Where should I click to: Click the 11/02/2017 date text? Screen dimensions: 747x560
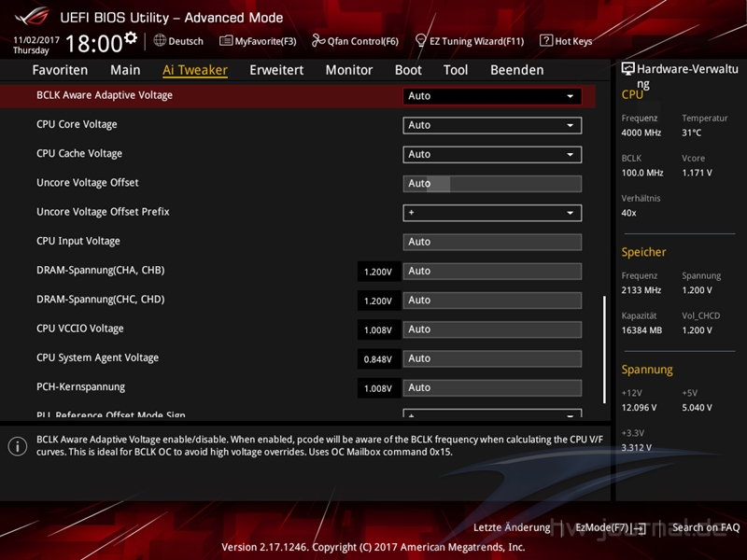(x=36, y=40)
